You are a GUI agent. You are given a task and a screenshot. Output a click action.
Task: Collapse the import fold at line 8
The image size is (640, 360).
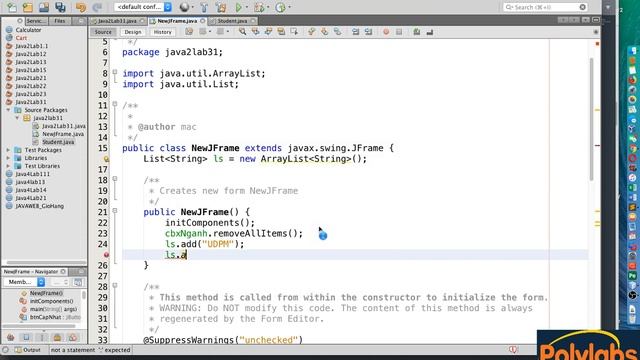[115, 72]
